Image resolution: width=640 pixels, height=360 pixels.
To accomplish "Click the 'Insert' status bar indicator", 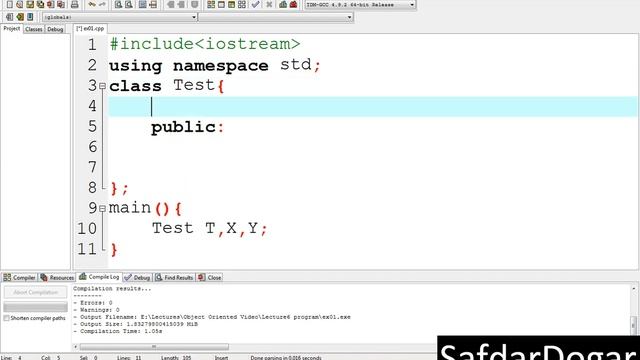I will [222, 358].
